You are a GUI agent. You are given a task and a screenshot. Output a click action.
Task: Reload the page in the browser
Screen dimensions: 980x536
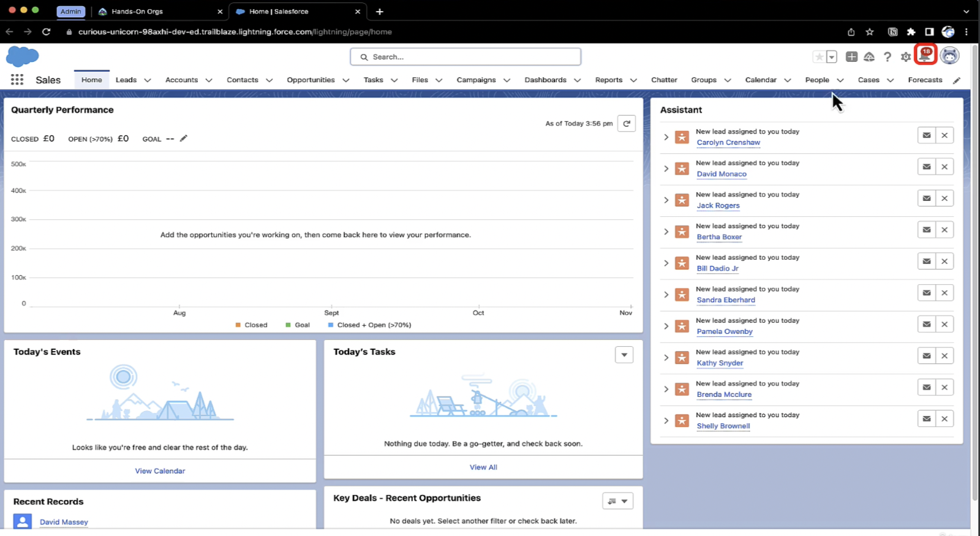point(46,32)
